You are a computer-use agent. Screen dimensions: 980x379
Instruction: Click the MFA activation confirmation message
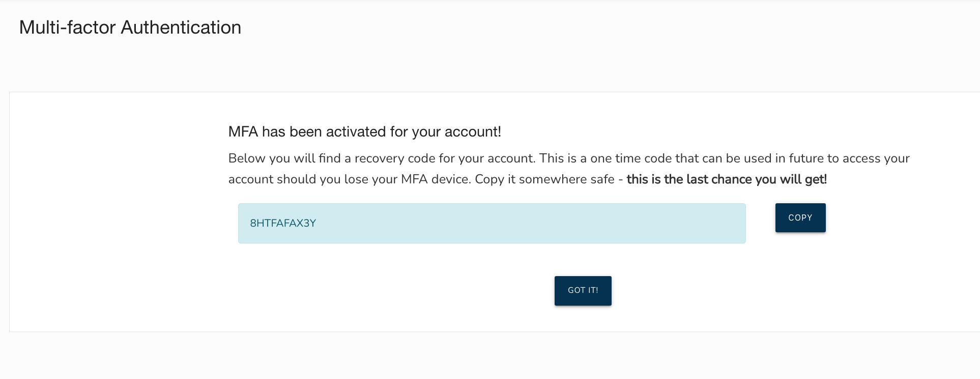[x=364, y=131]
